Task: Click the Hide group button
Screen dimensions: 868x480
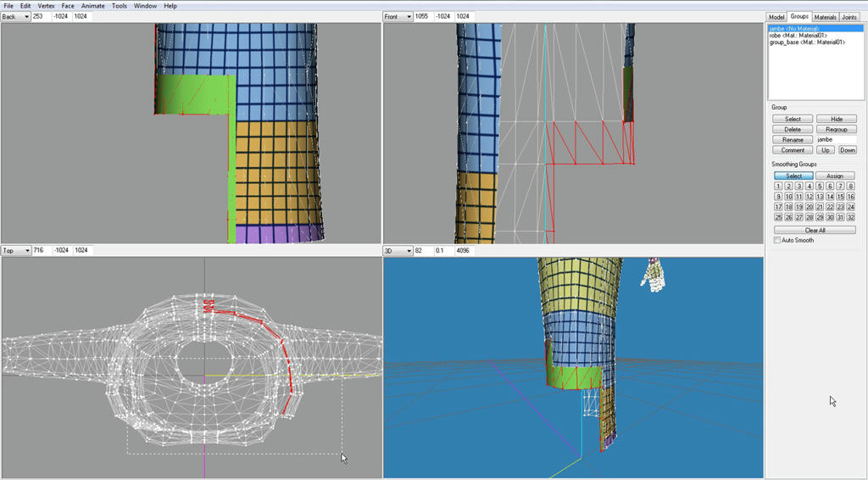Action: (837, 119)
